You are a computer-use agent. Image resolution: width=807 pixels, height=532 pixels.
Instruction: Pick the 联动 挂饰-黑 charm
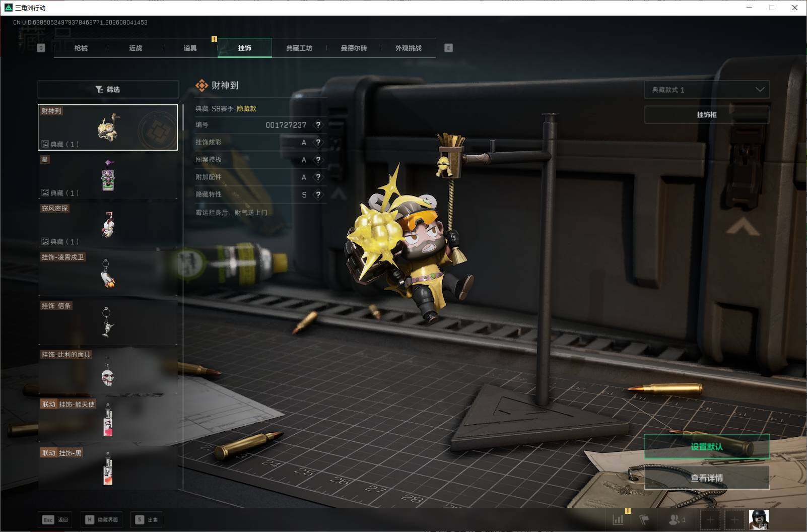[108, 469]
